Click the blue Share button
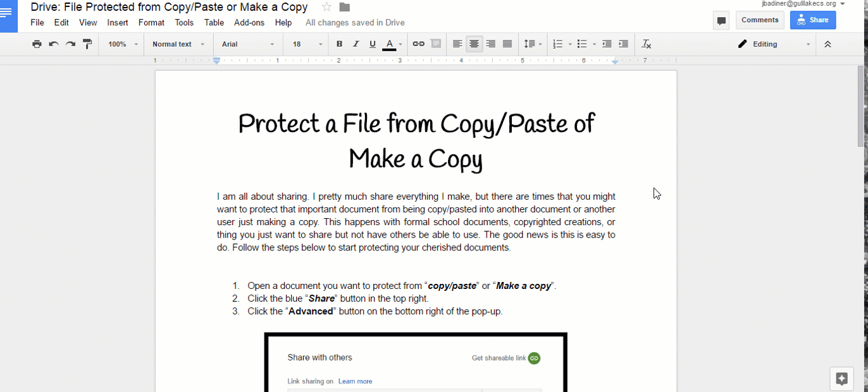Screen dimensions: 868x392 [812, 20]
